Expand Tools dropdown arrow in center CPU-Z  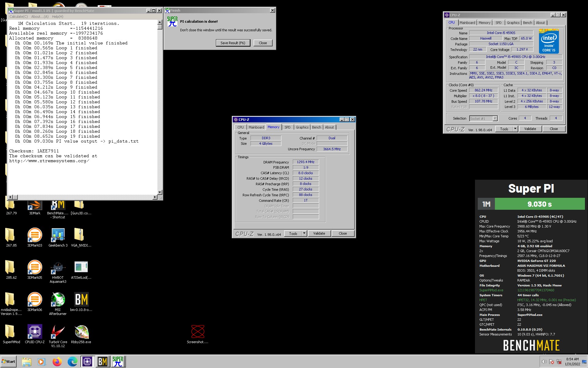(304, 233)
